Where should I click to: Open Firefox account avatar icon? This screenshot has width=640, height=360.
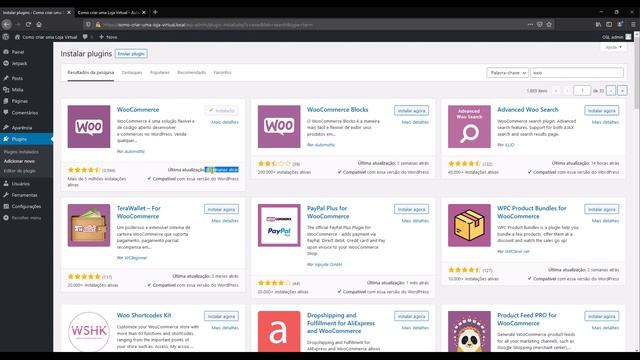620,24
